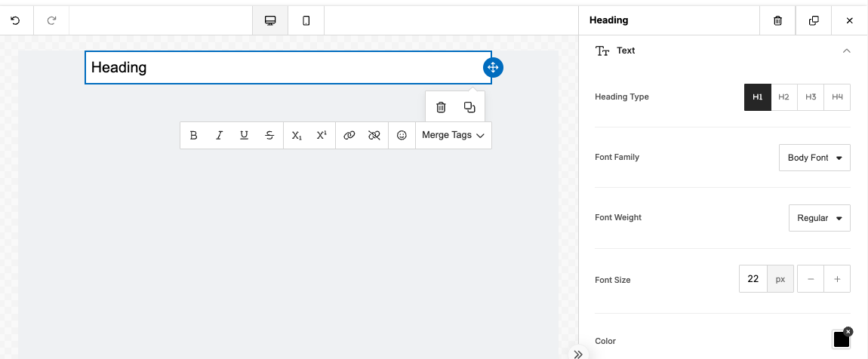Select H2 heading type
868x359 pixels.
(x=784, y=97)
